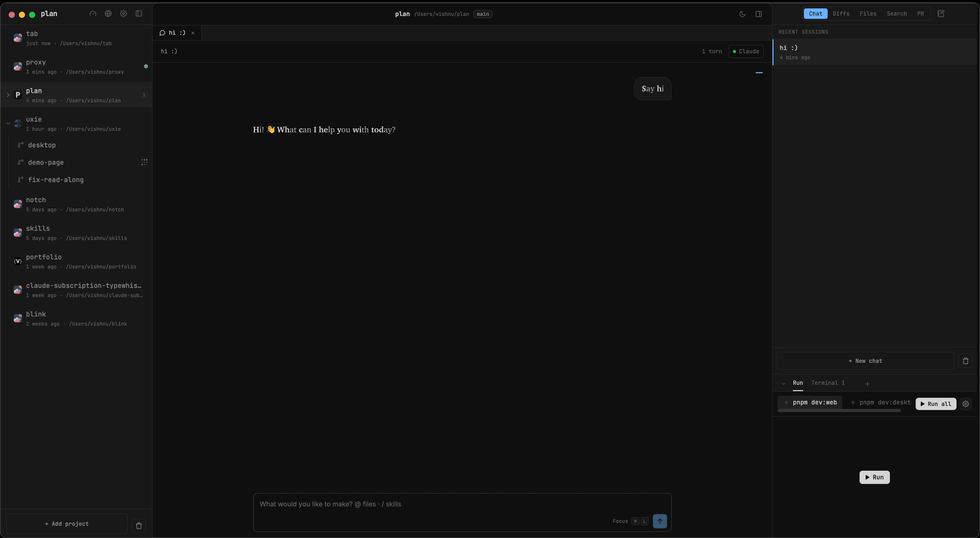Open the tab project
The image size is (980, 538).
pyautogui.click(x=76, y=38)
